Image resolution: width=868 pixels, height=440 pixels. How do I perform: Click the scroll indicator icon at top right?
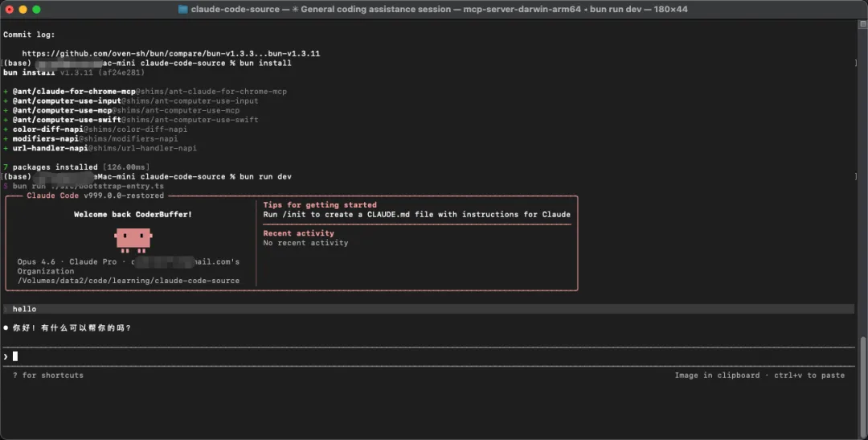(862, 24)
